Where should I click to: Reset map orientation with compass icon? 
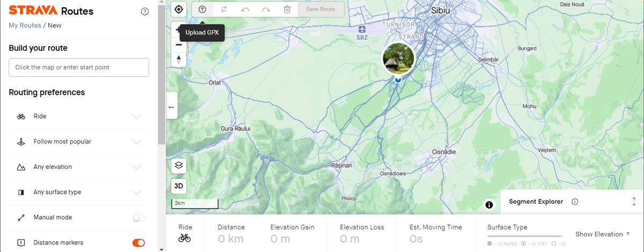[179, 60]
